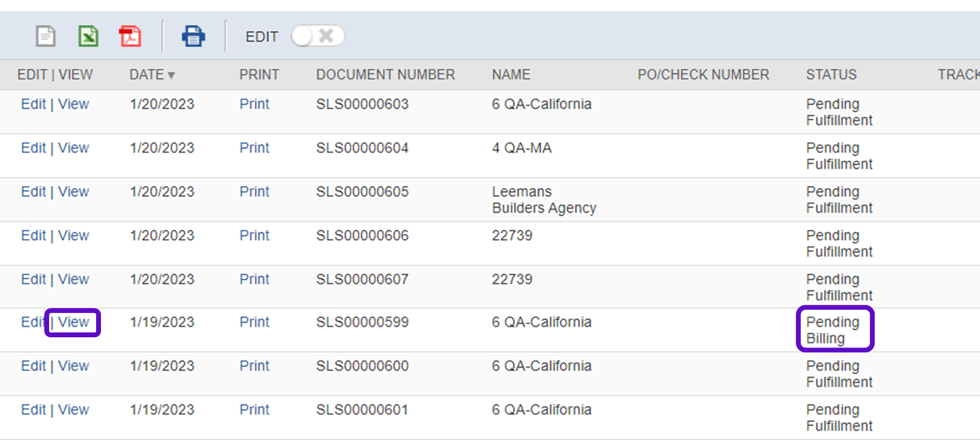Screen dimensions: 980x440
Task: View sales order SLS00000600
Action: tap(73, 366)
